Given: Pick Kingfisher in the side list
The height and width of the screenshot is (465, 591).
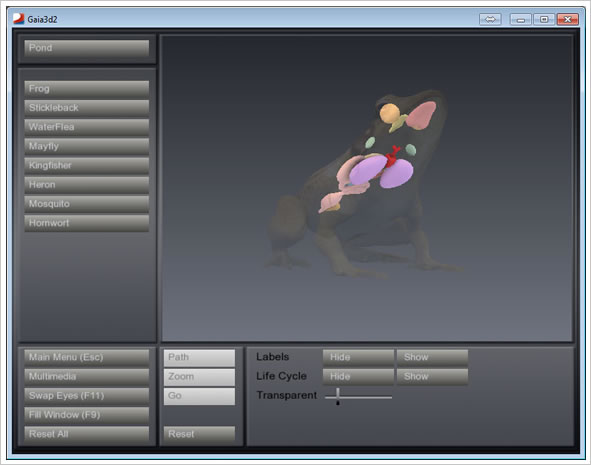Looking at the screenshot, I should coord(87,166).
